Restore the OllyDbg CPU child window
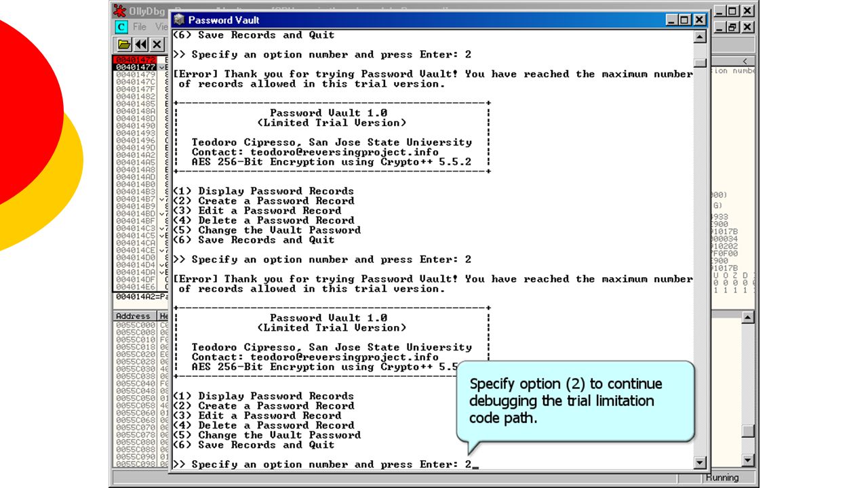 (x=732, y=27)
